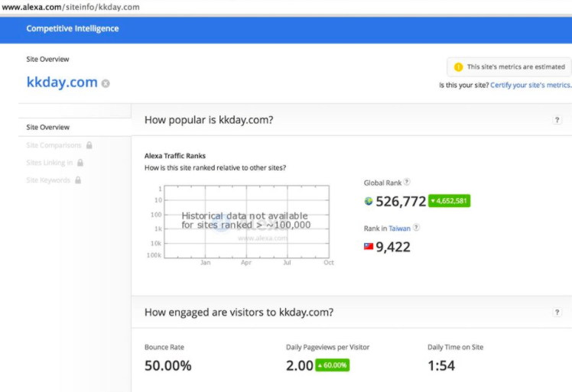572x392 pixels.
Task: Open Sites Linking In in the sidebar
Action: click(49, 163)
